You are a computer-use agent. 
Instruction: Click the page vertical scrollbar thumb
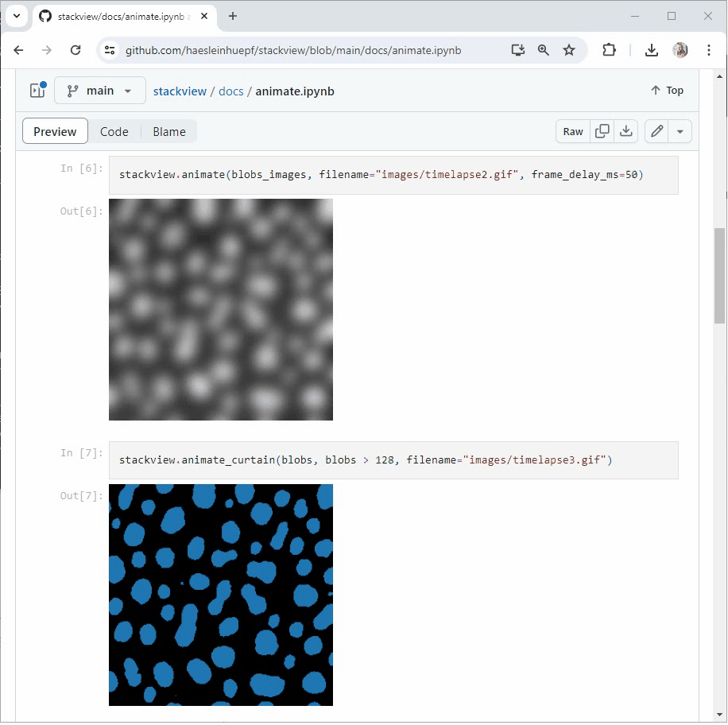(x=720, y=274)
